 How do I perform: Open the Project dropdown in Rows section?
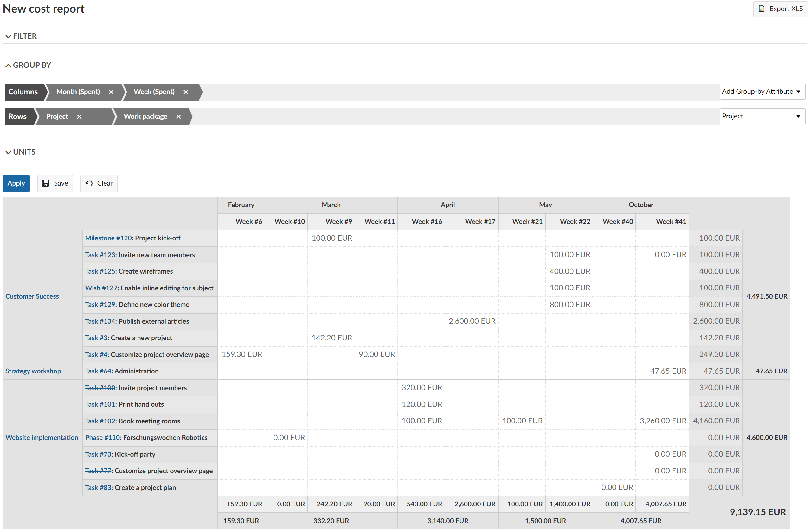click(x=761, y=117)
